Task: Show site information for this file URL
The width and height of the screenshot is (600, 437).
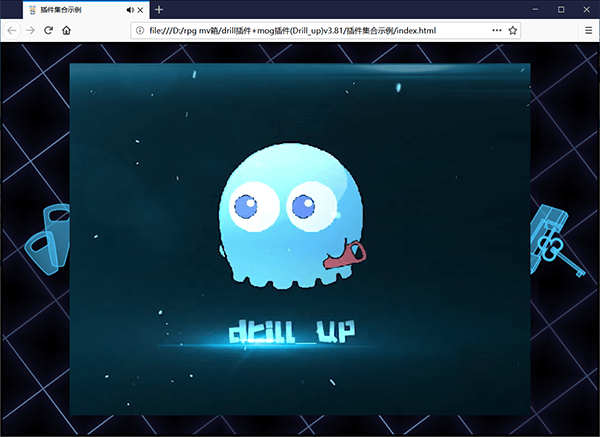Action: pyautogui.click(x=140, y=30)
